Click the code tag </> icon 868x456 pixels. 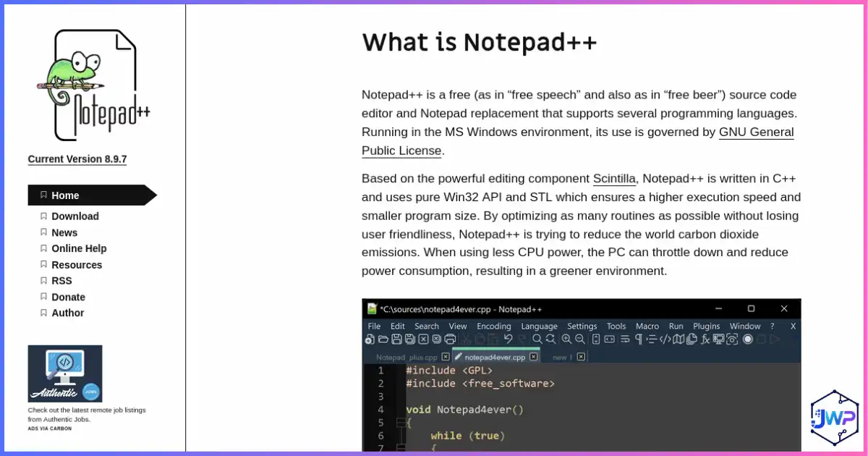click(665, 339)
